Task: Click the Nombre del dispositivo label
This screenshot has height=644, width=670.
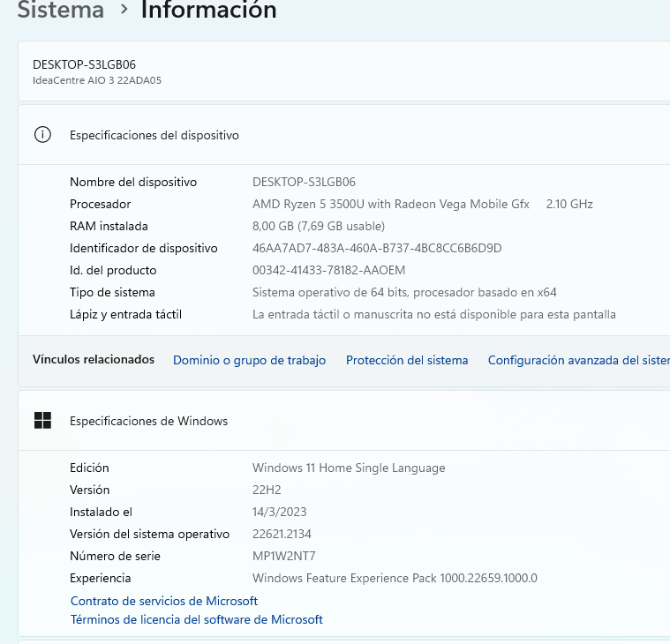Action: [x=133, y=182]
